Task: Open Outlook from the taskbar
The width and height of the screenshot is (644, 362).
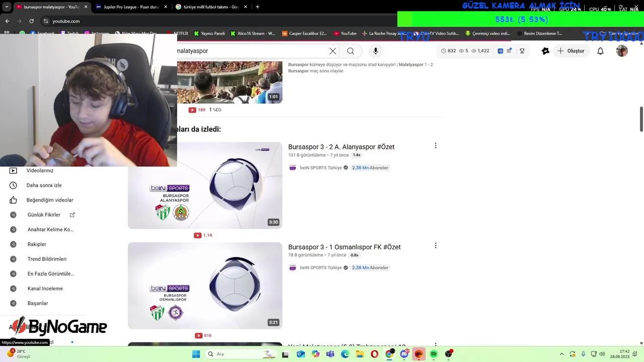Action: (301, 354)
